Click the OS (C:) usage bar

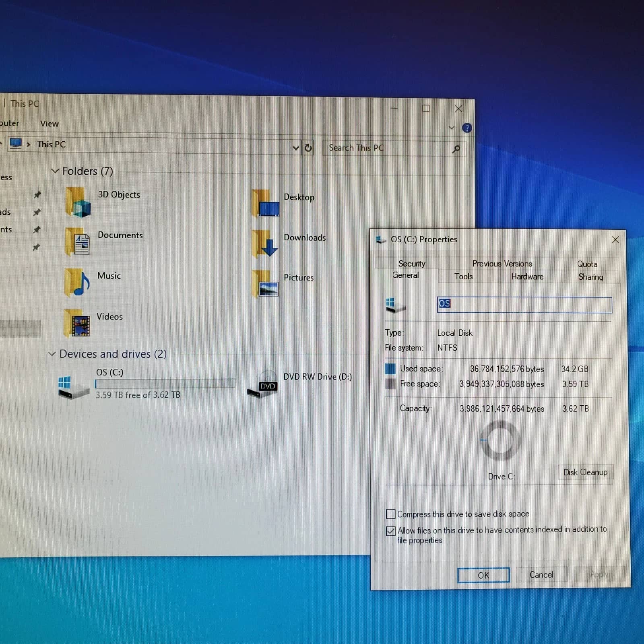pos(165,384)
